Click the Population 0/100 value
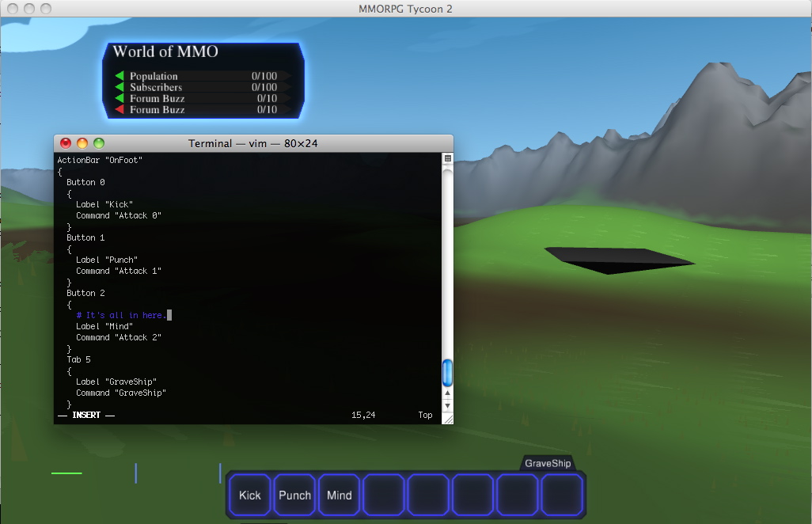 (264, 76)
